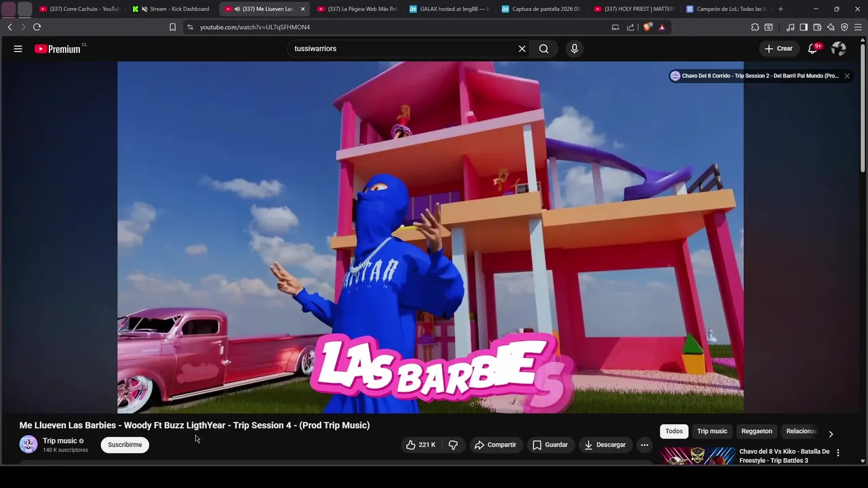Click the video title Me Llueven Las Barbies

point(195,425)
